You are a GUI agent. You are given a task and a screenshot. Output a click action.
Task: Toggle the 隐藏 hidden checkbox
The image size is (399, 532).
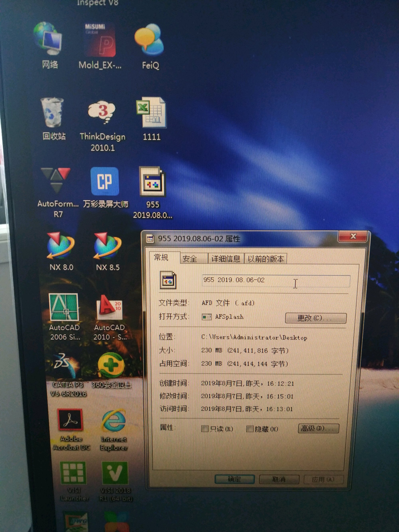point(250,429)
